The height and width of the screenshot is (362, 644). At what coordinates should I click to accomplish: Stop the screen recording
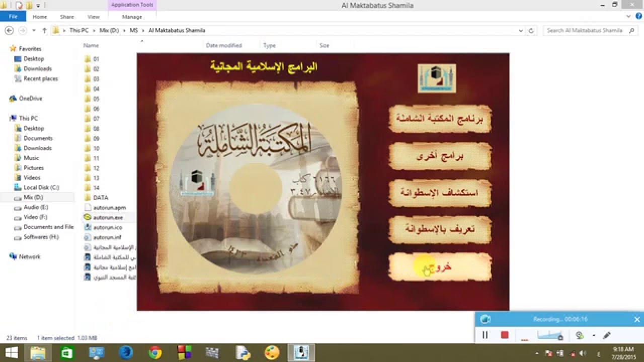505,335
